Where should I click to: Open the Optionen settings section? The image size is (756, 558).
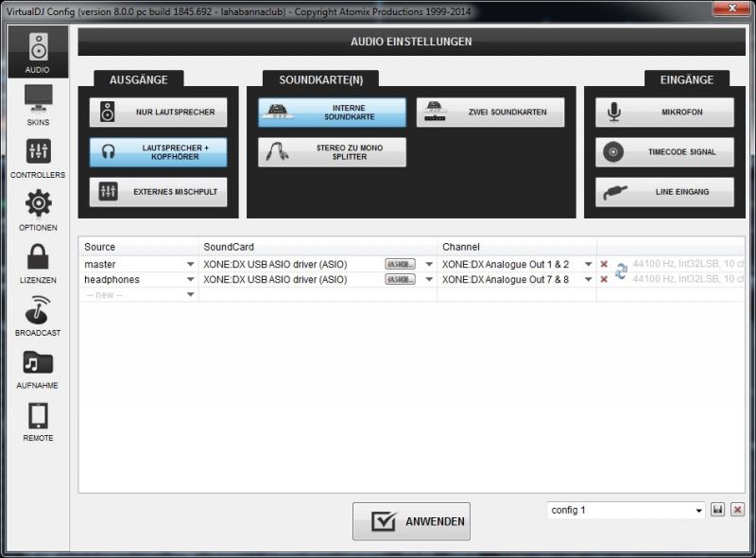pyautogui.click(x=38, y=211)
